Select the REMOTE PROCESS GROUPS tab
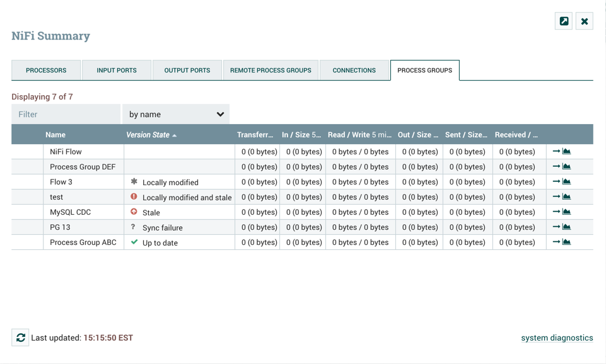The height and width of the screenshot is (364, 606). pyautogui.click(x=271, y=70)
